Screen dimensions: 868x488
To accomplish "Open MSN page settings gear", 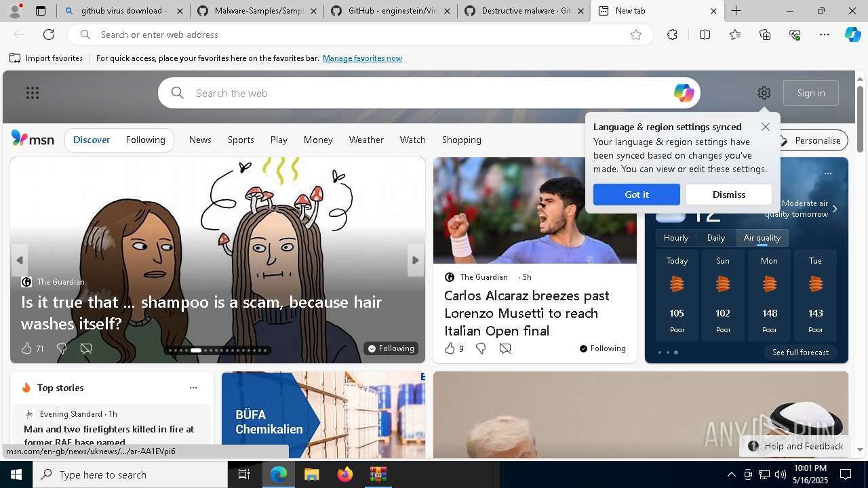I will pyautogui.click(x=764, y=93).
